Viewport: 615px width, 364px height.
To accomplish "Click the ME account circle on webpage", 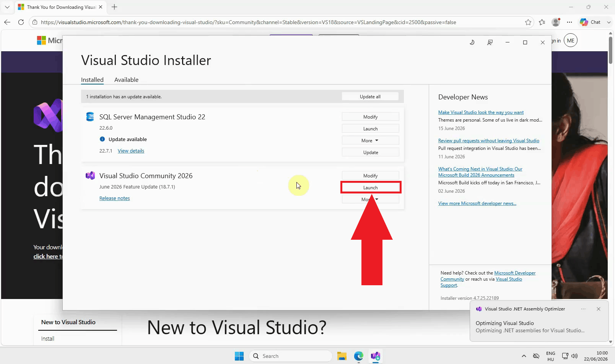I will (x=571, y=41).
